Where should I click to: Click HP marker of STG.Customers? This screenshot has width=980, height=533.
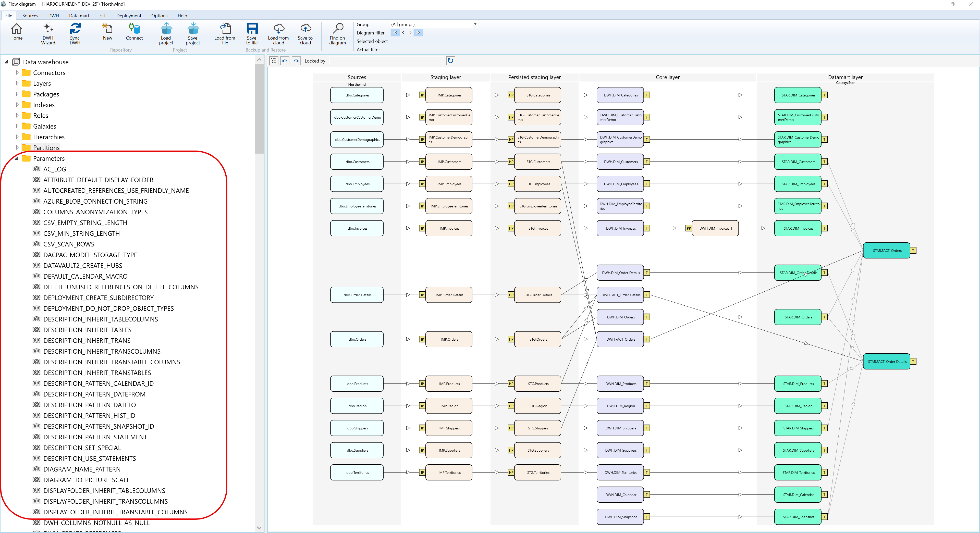coord(511,162)
